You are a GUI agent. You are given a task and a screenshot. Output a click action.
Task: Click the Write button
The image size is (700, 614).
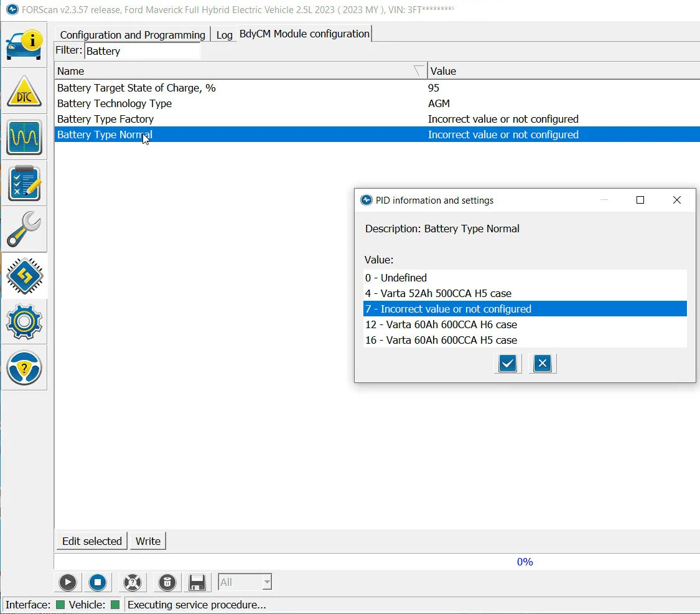147,541
